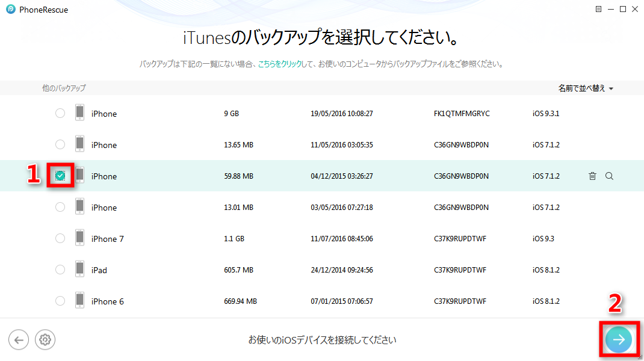Click device icon of iPhone 7 backup
The image size is (644, 361).
coord(79,238)
